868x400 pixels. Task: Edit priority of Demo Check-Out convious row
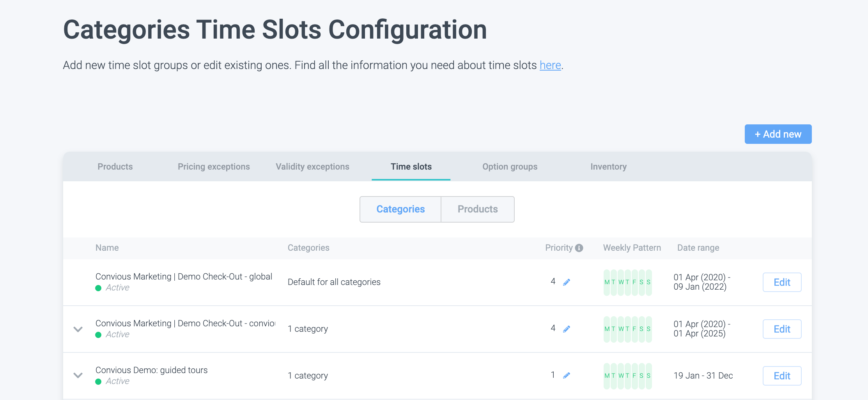[567, 329]
